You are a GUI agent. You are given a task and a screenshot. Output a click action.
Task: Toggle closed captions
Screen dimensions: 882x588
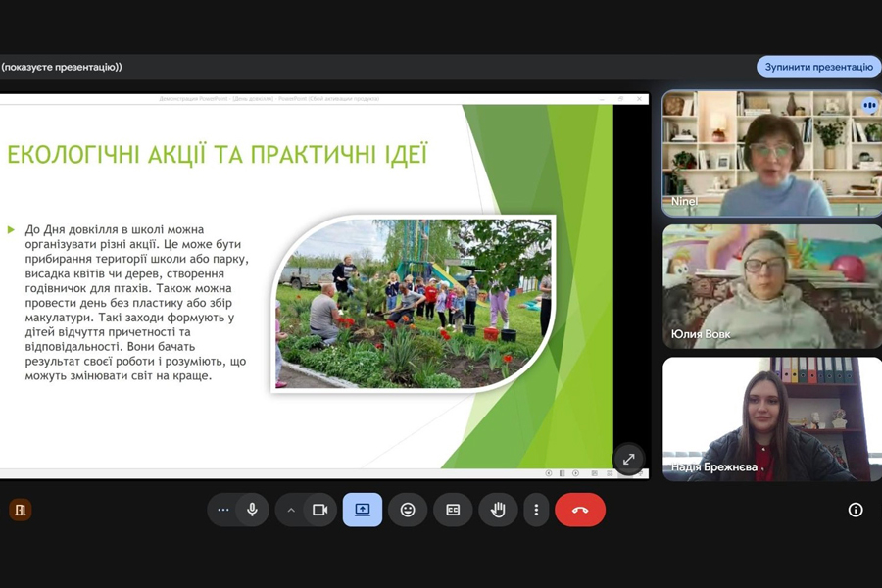click(453, 510)
